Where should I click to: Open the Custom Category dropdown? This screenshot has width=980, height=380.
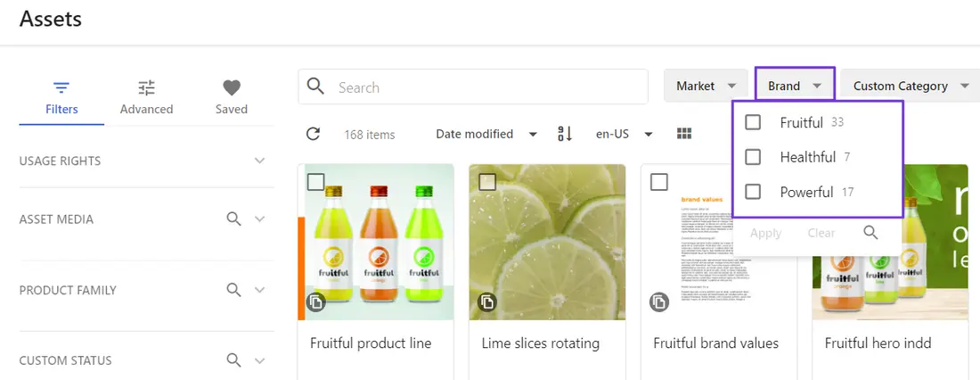point(910,86)
